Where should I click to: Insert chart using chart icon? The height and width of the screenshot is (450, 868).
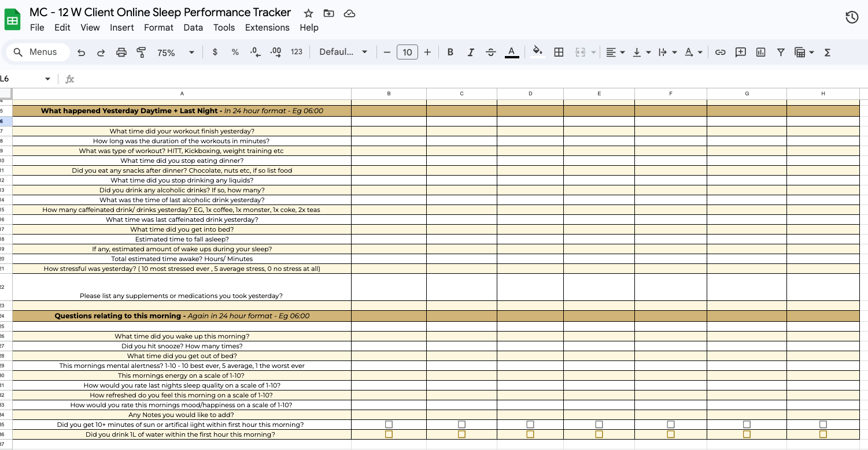tap(760, 52)
